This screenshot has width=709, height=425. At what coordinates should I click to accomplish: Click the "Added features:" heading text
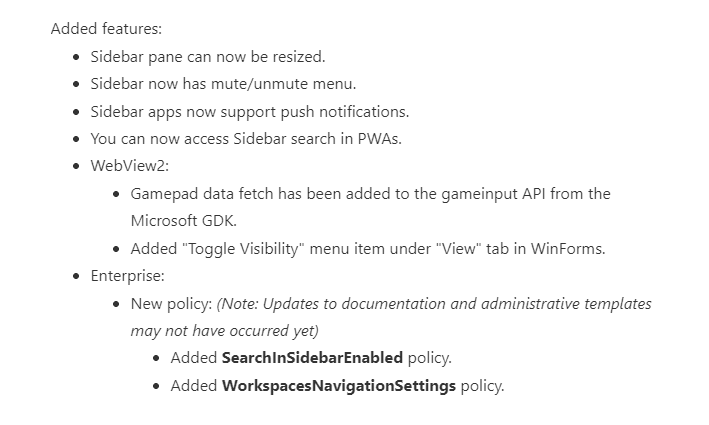[106, 29]
